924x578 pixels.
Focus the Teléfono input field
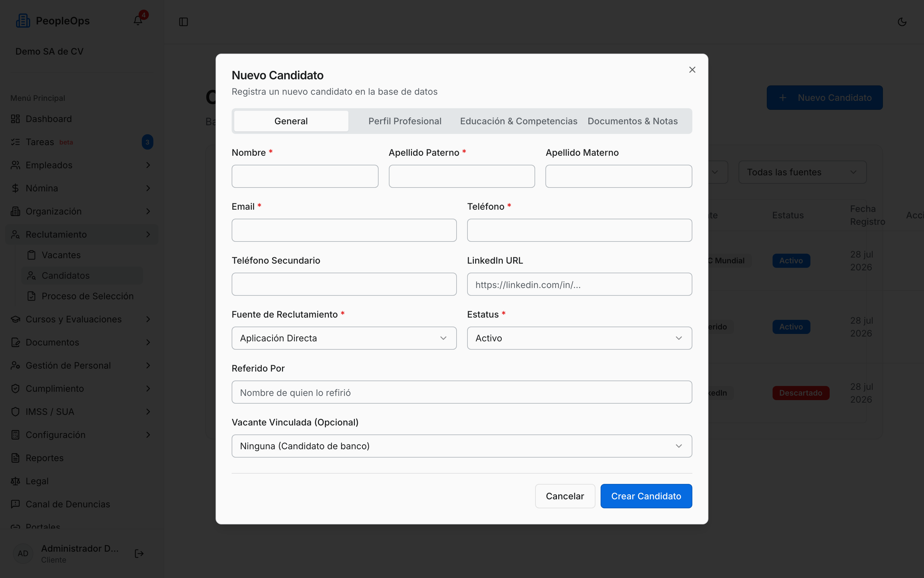pyautogui.click(x=579, y=230)
